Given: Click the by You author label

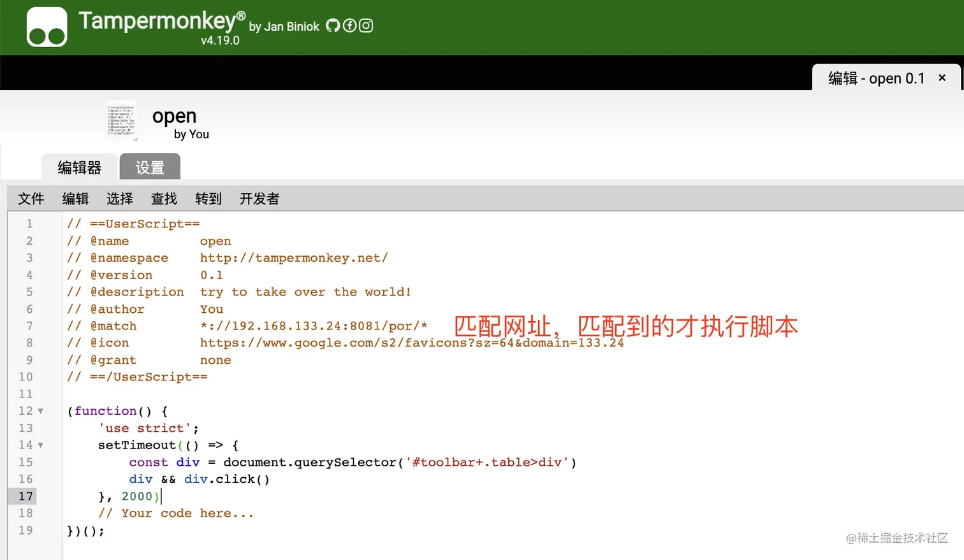Looking at the screenshot, I should click(191, 134).
